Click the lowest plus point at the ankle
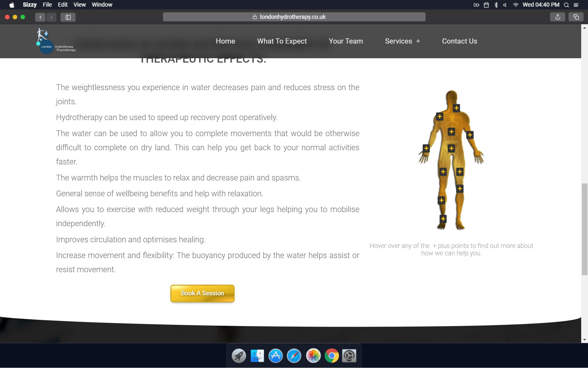 click(x=443, y=219)
